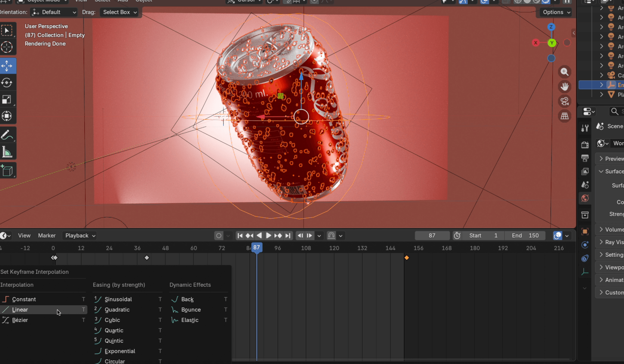Expand the Empty object in outliner
The image size is (624, 364).
tap(601, 85)
